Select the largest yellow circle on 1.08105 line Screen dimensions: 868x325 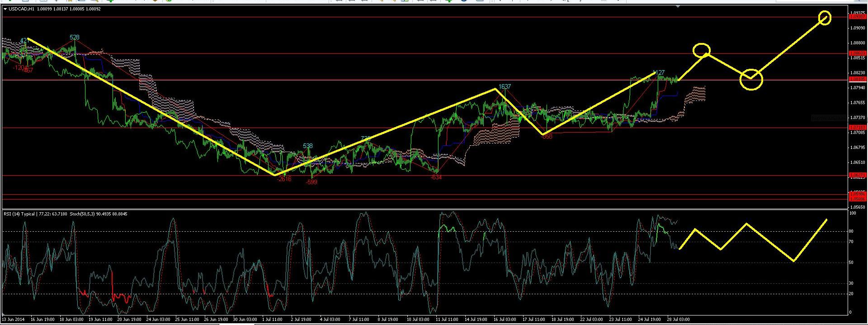pos(751,80)
